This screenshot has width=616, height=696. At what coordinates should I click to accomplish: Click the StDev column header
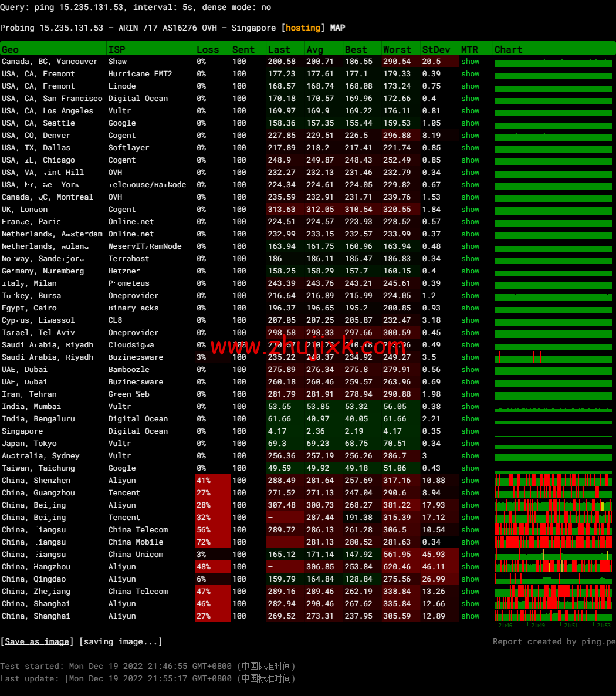click(433, 50)
